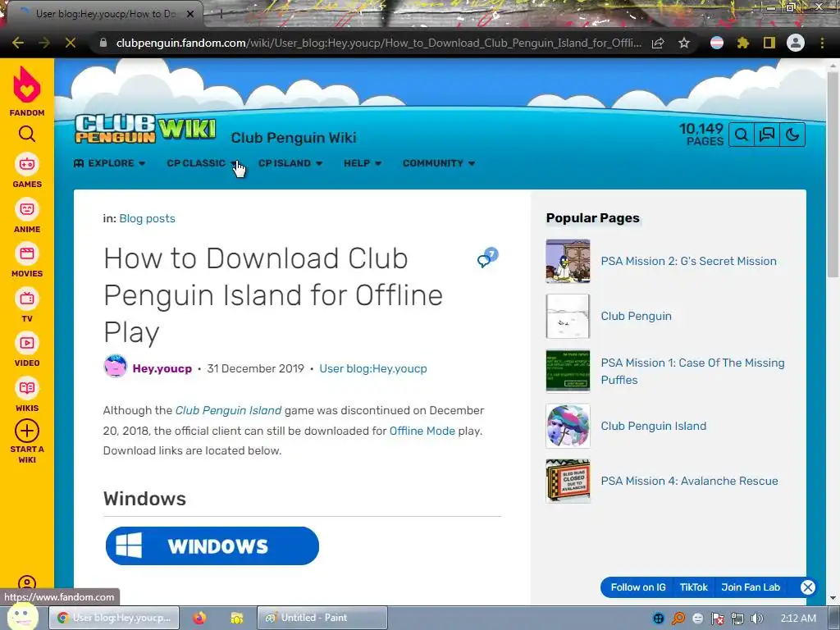Screen dimensions: 840x630
Task: Open the wiki Discuss icon
Action: pos(767,135)
